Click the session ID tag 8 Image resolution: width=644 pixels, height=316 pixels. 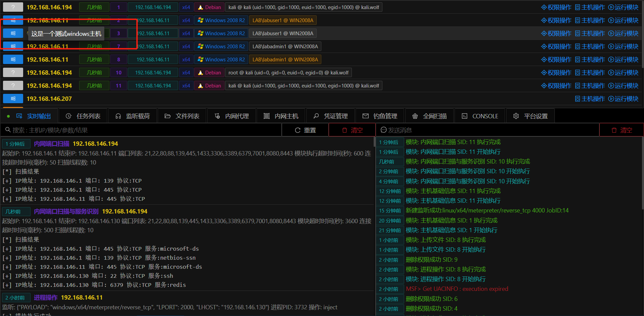pyautogui.click(x=118, y=59)
